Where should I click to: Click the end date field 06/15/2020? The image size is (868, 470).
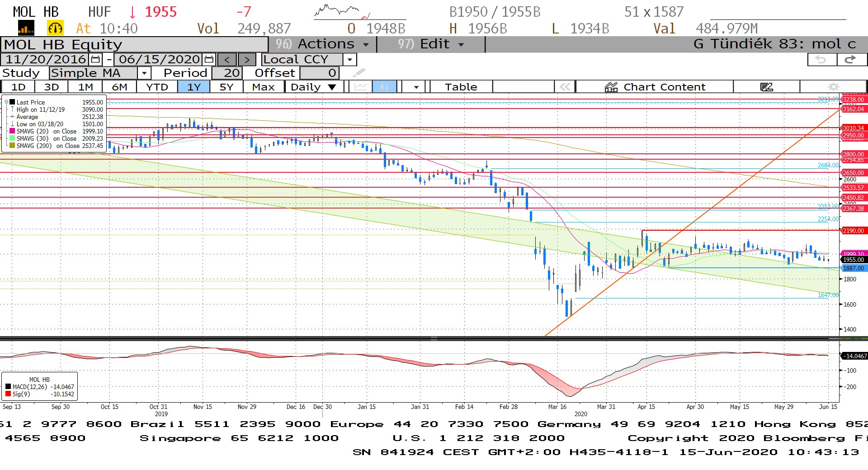tap(159, 59)
